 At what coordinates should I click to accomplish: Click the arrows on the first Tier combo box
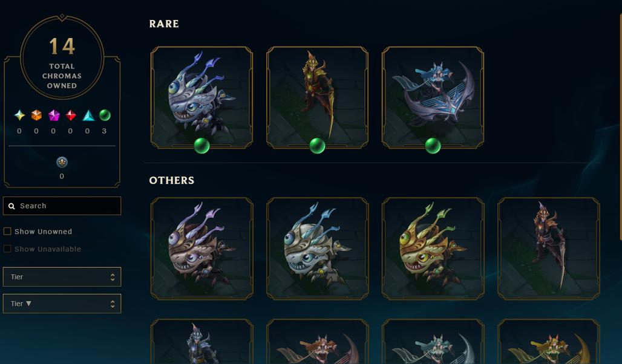113,277
